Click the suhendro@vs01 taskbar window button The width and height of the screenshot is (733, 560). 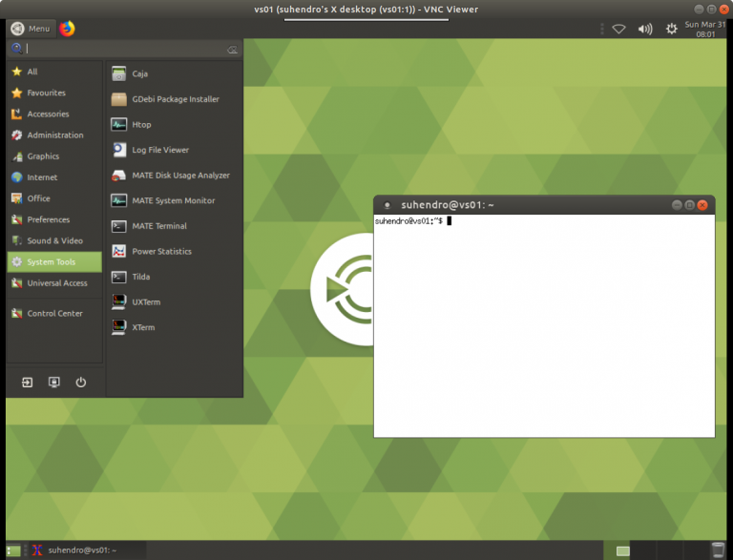tap(83, 550)
